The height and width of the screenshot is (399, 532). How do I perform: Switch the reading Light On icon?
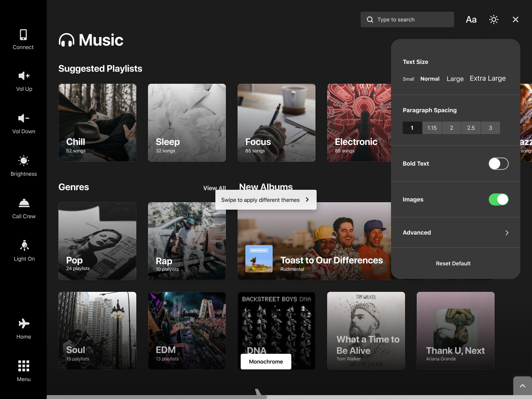tap(24, 245)
